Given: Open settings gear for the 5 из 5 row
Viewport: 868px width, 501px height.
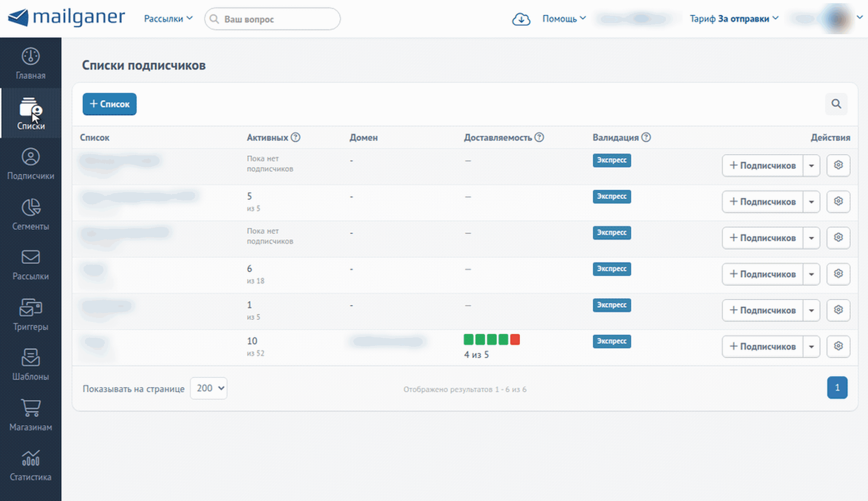Looking at the screenshot, I should pos(838,201).
